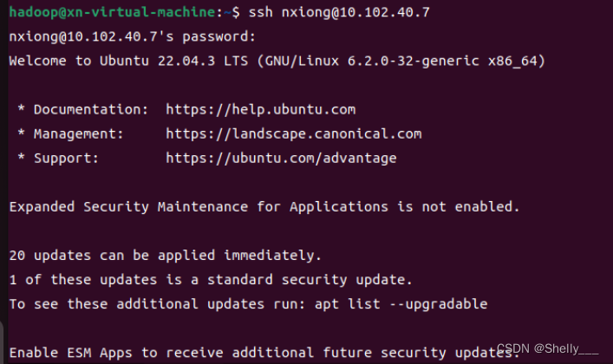The width and height of the screenshot is (613, 364).
Task: Click the CSDN @Shelly watermark
Action: pos(548,348)
